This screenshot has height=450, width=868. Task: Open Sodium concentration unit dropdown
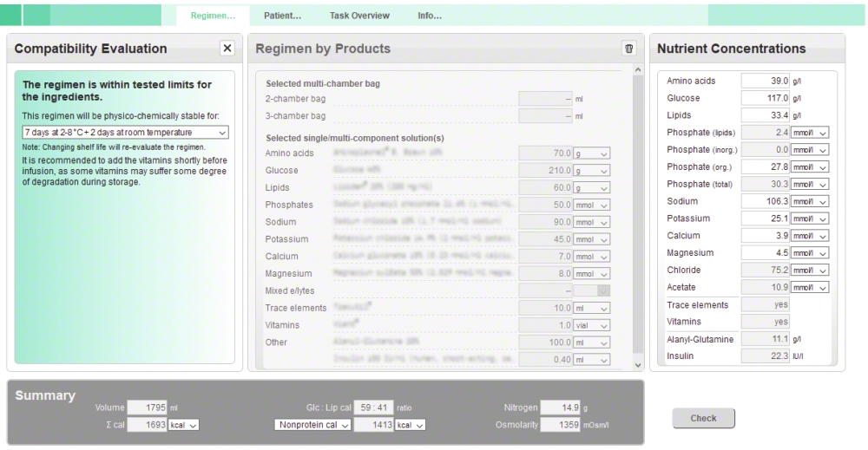tap(809, 201)
